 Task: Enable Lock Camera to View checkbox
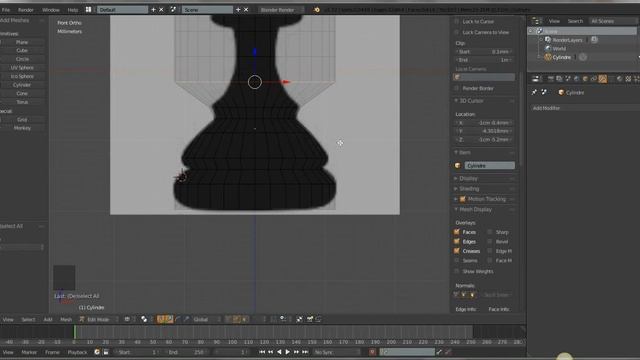[x=457, y=32]
